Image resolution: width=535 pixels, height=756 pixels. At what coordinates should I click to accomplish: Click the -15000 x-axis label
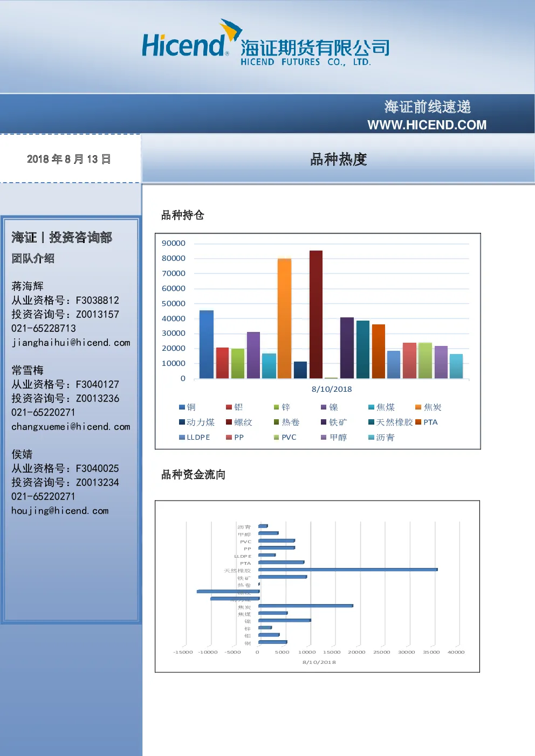pos(183,652)
